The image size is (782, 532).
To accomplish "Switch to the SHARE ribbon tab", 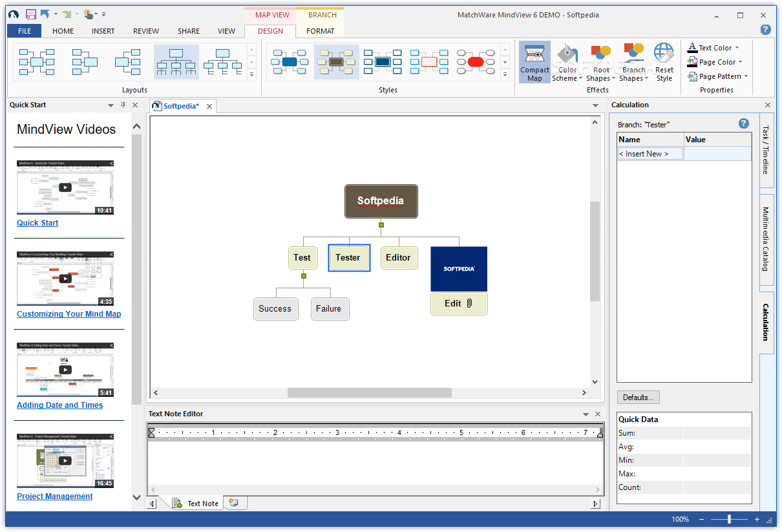I will click(189, 31).
